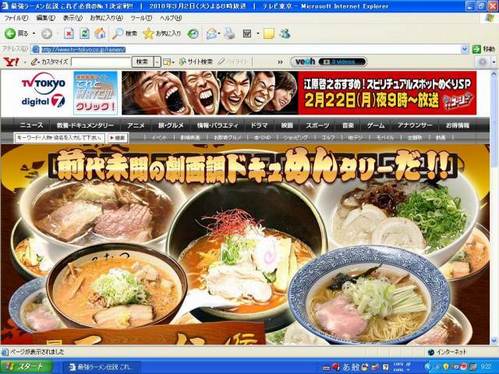This screenshot has height=374, width=499.
Task: Click the Yahoo toolbar search input field
Action: 101,62
